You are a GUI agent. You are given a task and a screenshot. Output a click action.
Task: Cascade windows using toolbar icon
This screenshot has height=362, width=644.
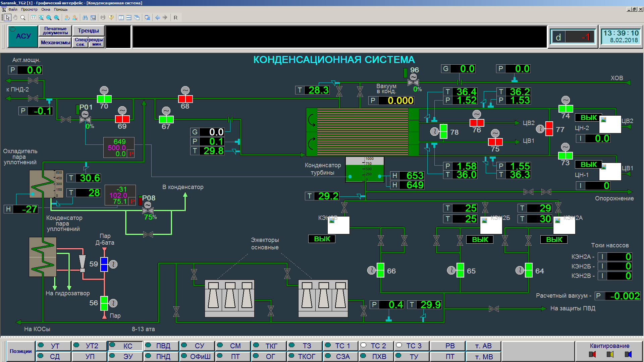[137, 17]
